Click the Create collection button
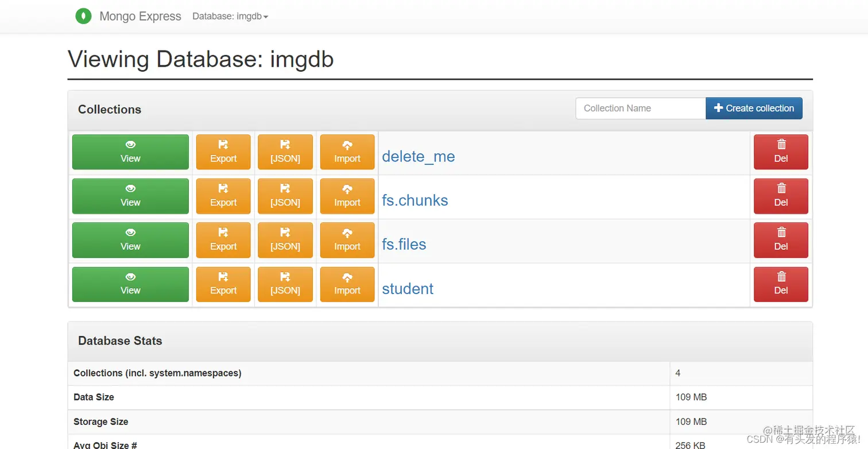 click(754, 109)
